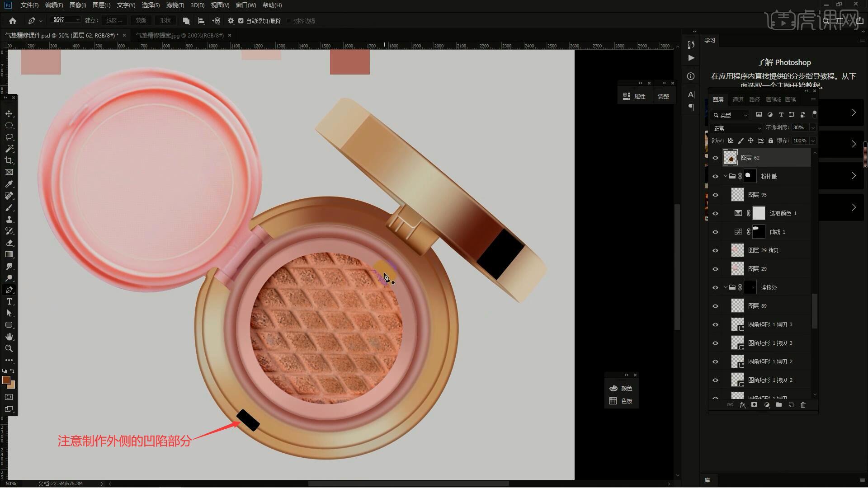Switch to the 通道 panel tab
This screenshot has height=488, width=868.
738,99
